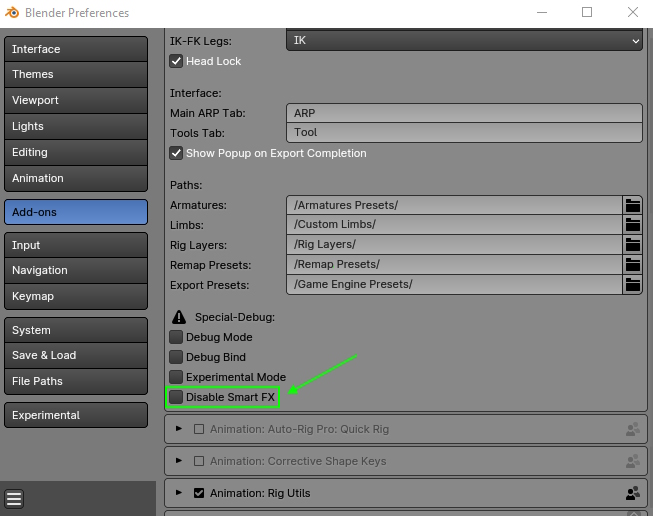Open the Interface preferences section
This screenshot has width=653, height=516.
(x=76, y=49)
